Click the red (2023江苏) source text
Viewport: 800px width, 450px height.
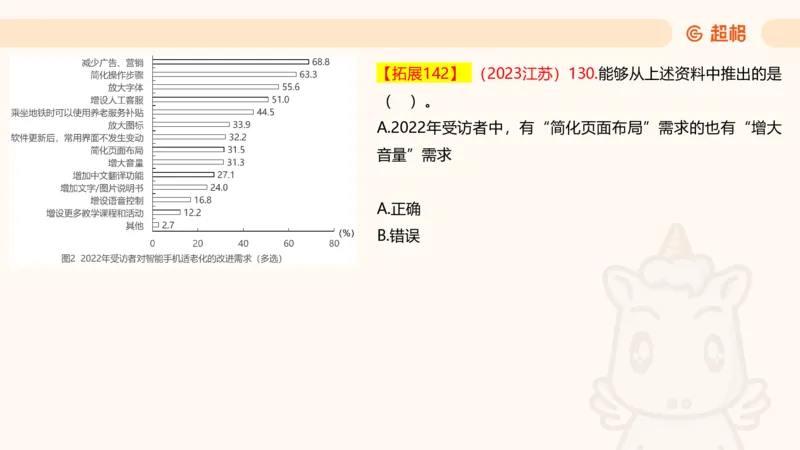[x=520, y=74]
